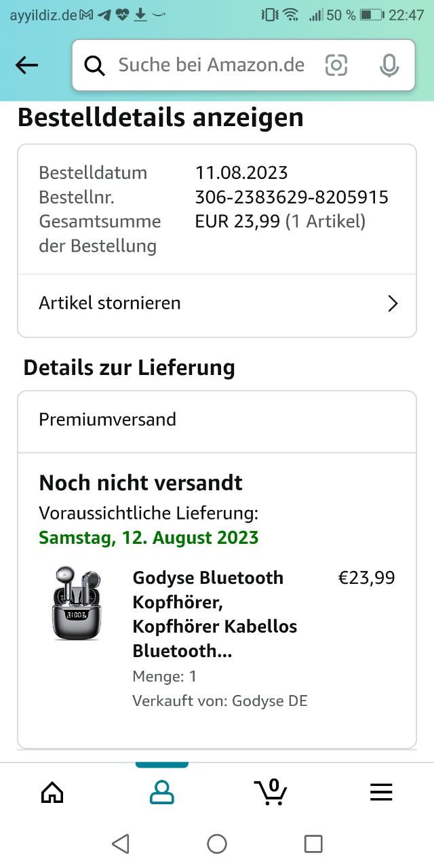Open the hamburger menu icon
The image size is (434, 868).
pos(381,792)
